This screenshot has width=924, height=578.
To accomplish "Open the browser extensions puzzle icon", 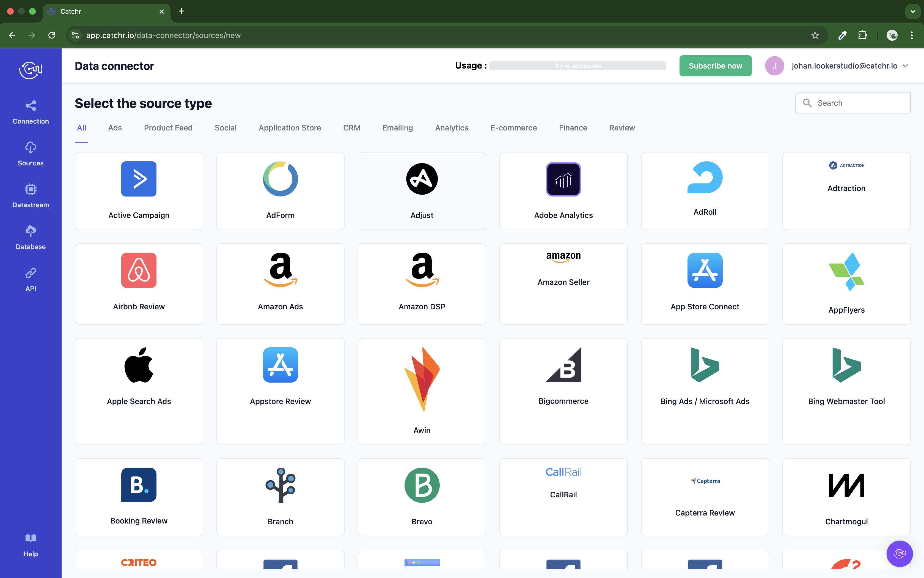I will [862, 35].
